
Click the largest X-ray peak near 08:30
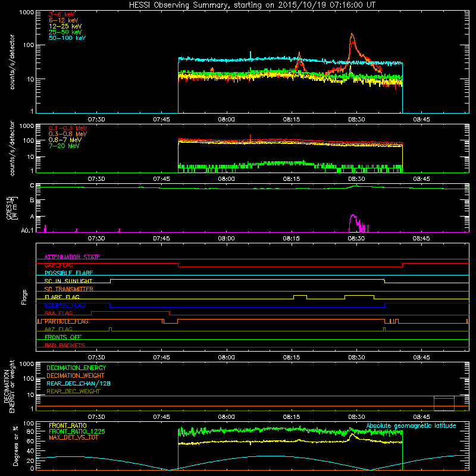352,34
